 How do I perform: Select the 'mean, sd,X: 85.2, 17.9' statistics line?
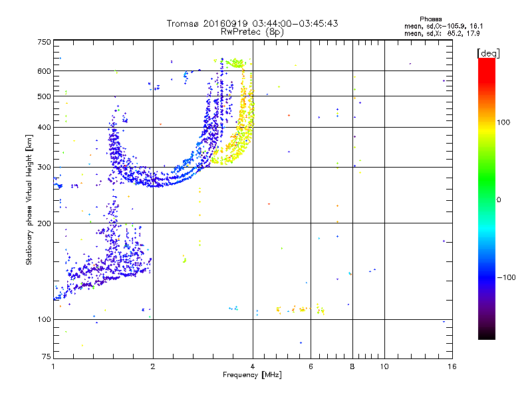[x=442, y=33]
